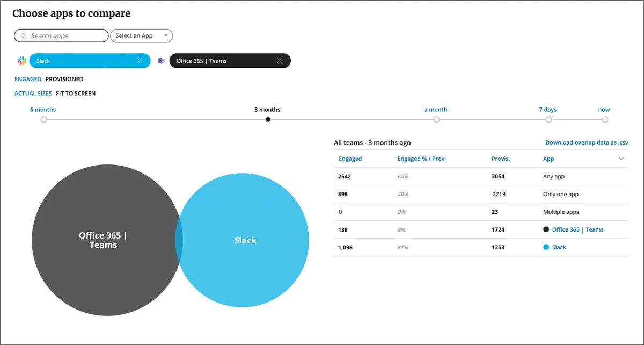Choose ACTUAL SIZES display
This screenshot has width=644, height=345.
click(x=33, y=93)
